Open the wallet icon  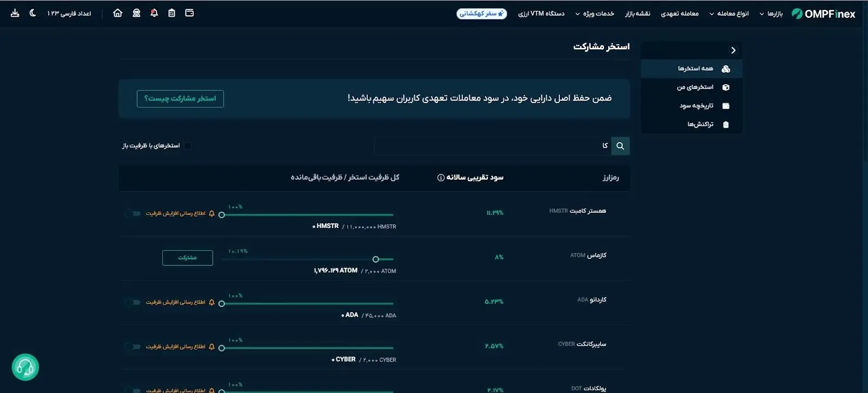(x=189, y=13)
